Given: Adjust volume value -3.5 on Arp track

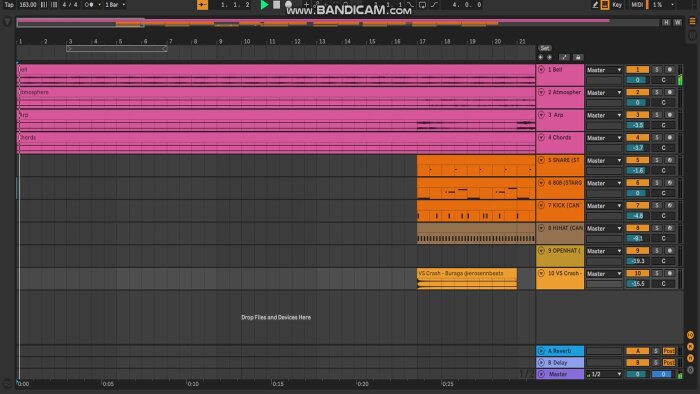Looking at the screenshot, I should pos(638,125).
